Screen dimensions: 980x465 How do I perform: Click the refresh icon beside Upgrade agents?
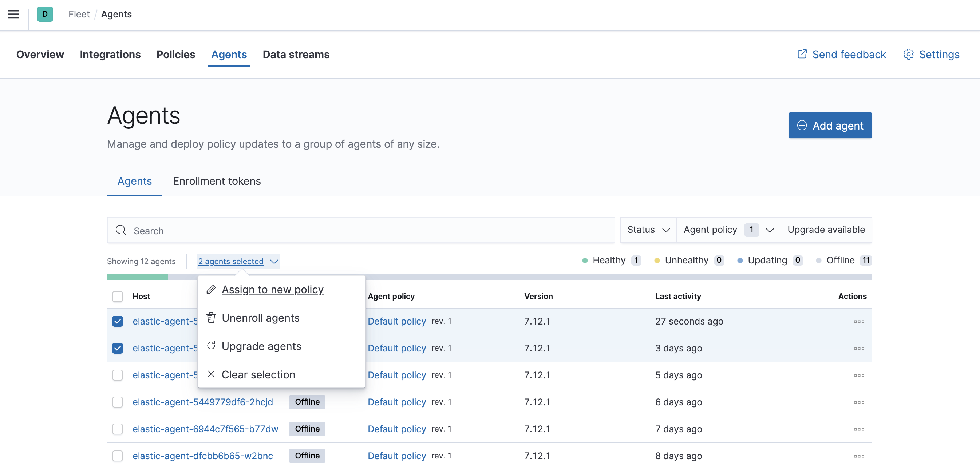211,346
